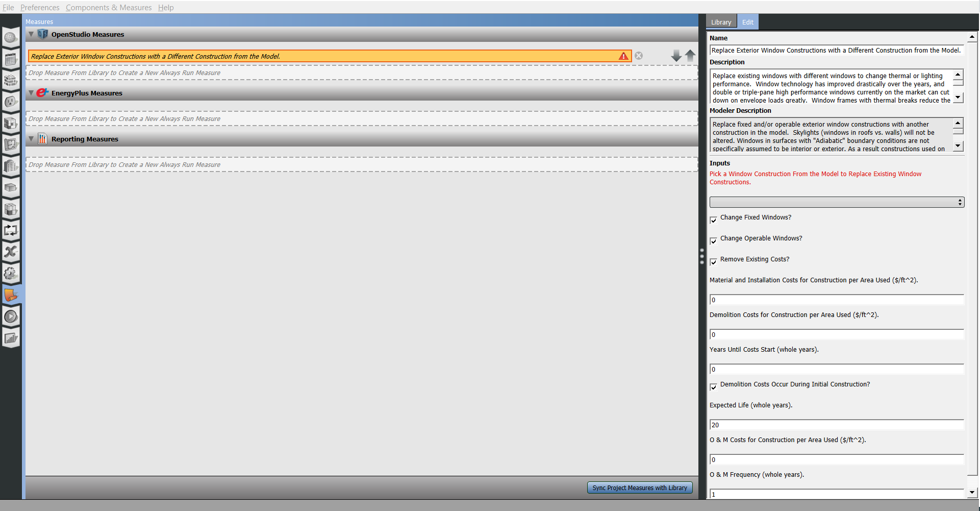Disable Remove Existing Costs checkbox
980x511 pixels.
[713, 262]
